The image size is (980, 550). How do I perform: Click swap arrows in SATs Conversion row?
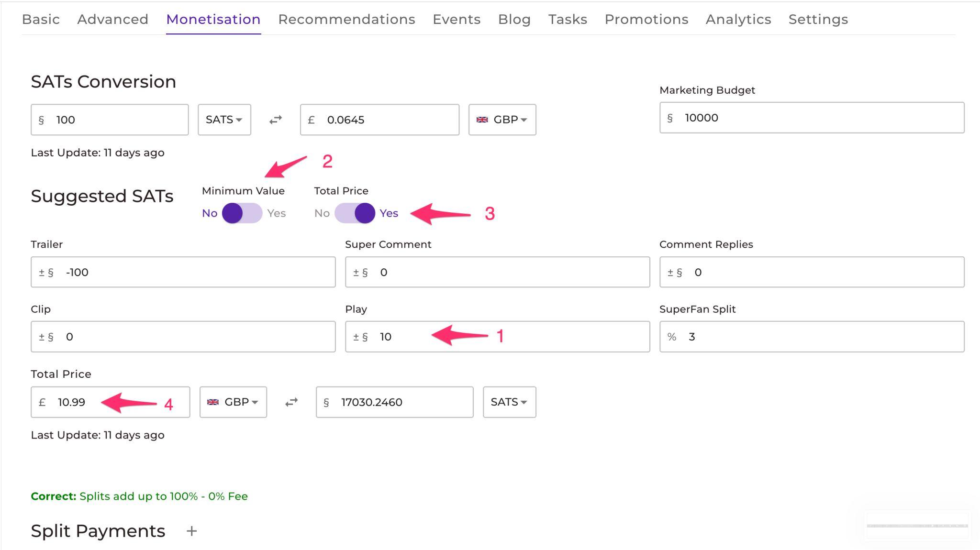click(x=276, y=120)
